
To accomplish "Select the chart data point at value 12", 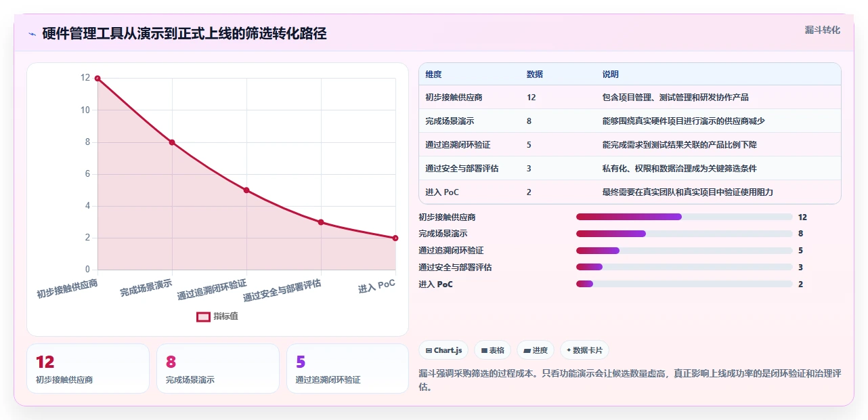I will 97,79.
